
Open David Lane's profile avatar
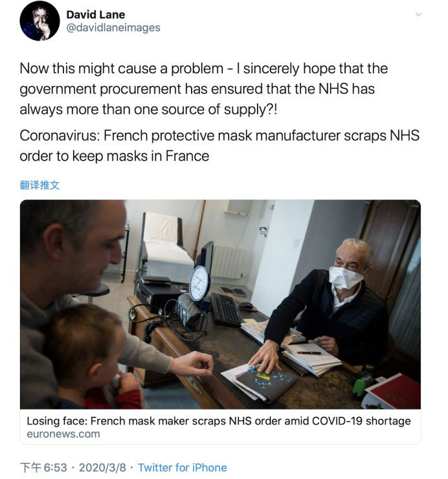40,21
